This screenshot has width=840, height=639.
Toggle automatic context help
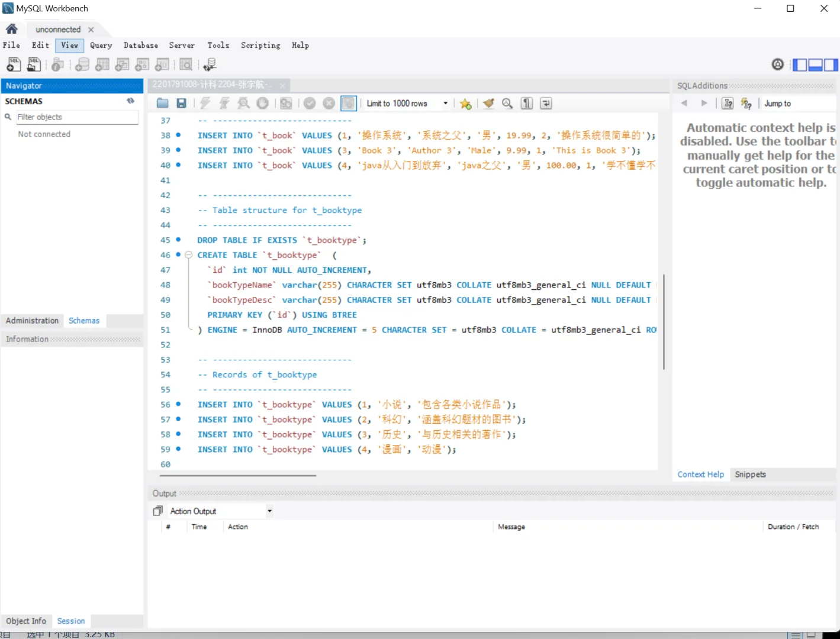point(746,104)
